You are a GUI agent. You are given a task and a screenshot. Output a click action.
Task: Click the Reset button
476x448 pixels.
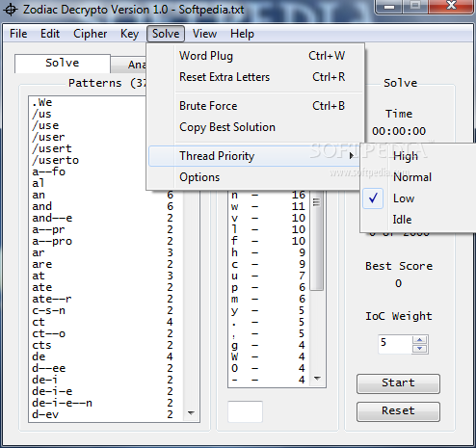point(398,411)
